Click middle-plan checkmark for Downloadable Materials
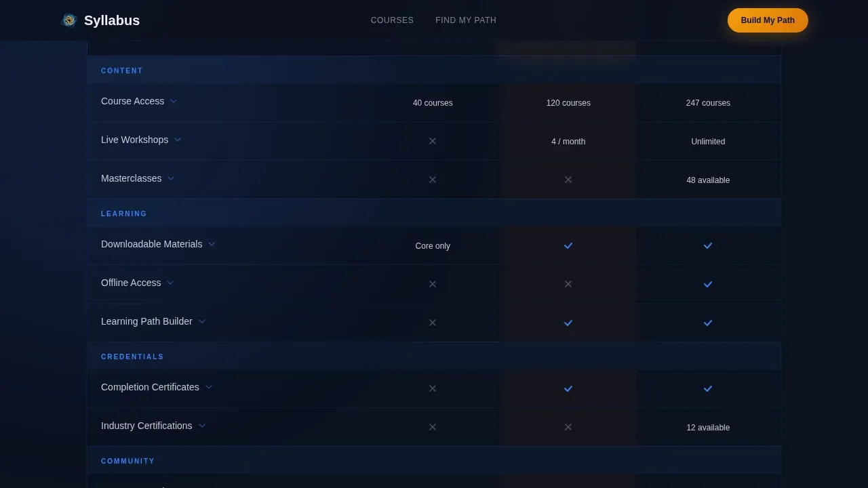Screen dimensions: 868x488 point(568,245)
